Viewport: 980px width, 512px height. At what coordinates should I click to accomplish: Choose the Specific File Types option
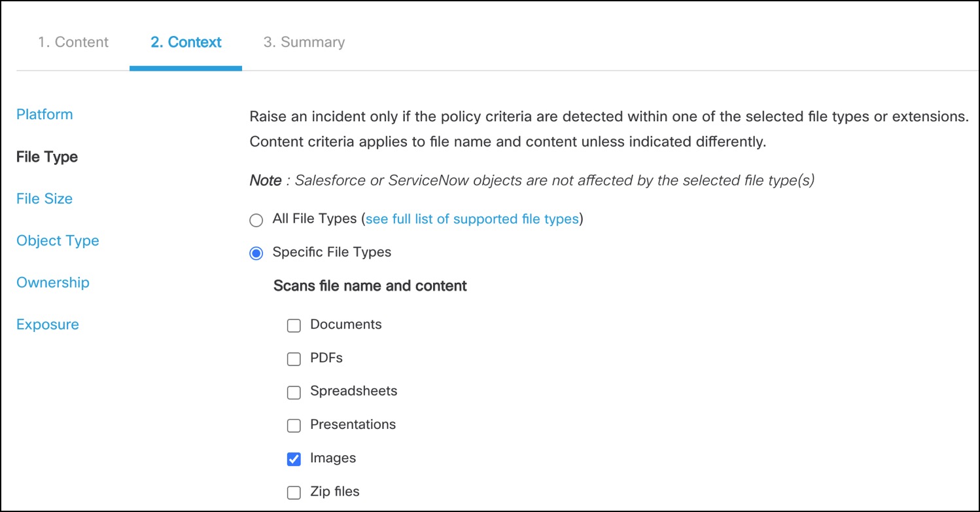256,253
